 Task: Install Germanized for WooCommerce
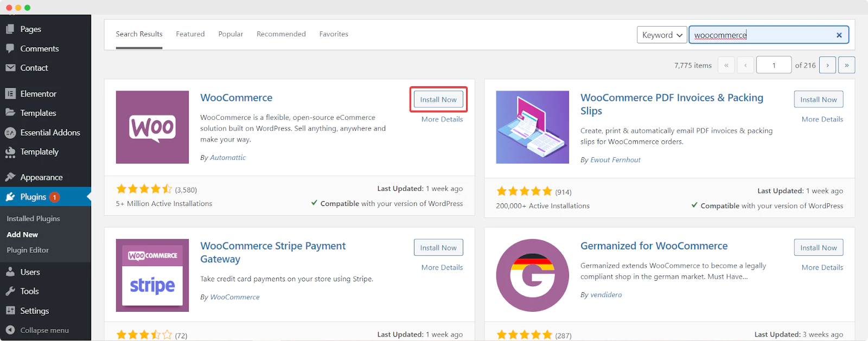[x=819, y=248]
